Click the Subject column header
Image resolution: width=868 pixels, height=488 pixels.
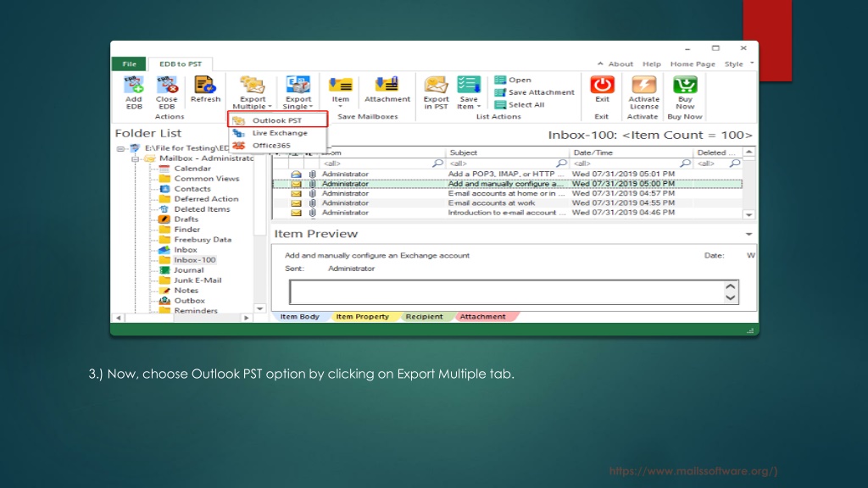click(508, 152)
